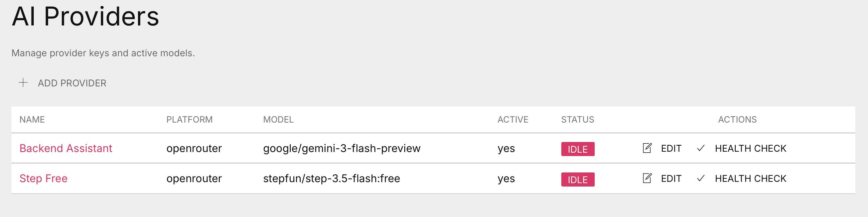868x217 pixels.
Task: Click the ACTIVE column header
Action: coord(513,120)
